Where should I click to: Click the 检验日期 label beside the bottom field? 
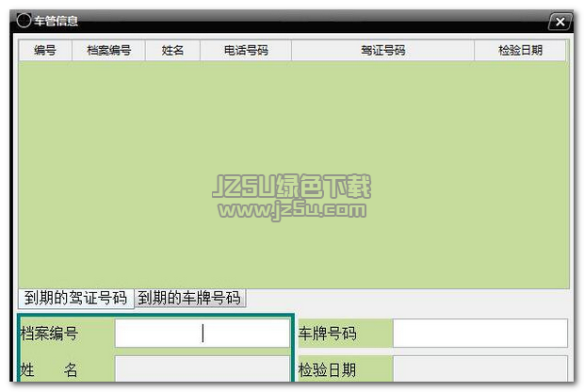(x=328, y=369)
